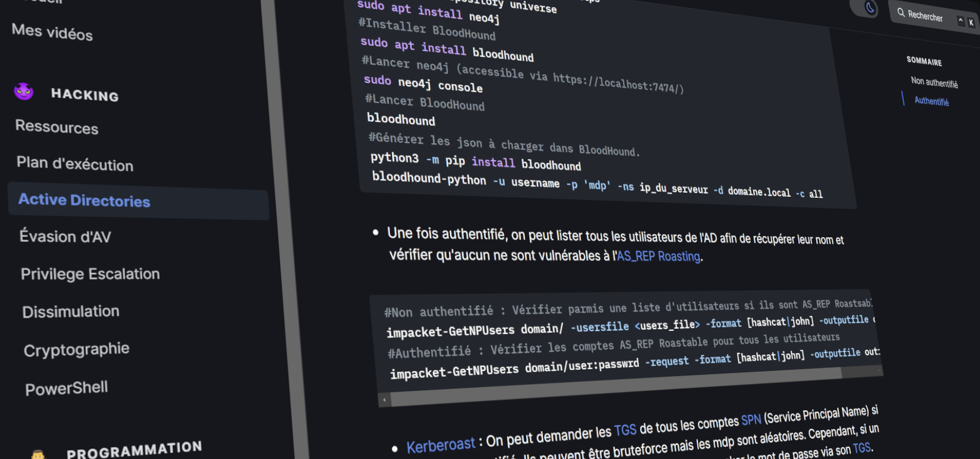Click the 'sudo neo4j console' code line

tap(423, 83)
